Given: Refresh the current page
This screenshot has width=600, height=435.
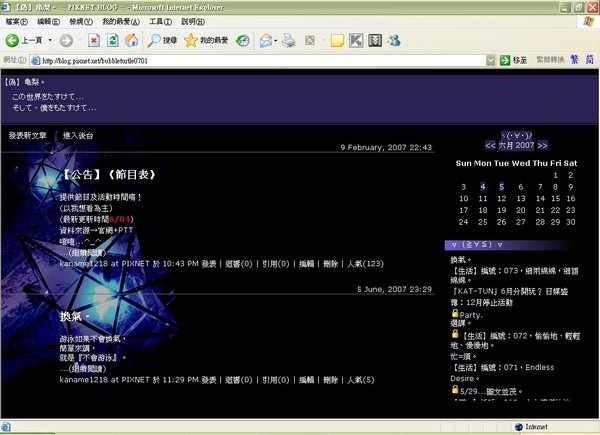Looking at the screenshot, I should click(113, 40).
